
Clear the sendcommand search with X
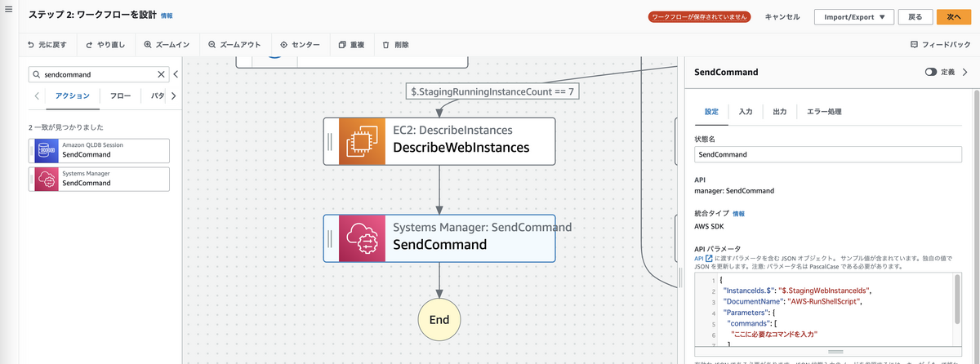[161, 74]
